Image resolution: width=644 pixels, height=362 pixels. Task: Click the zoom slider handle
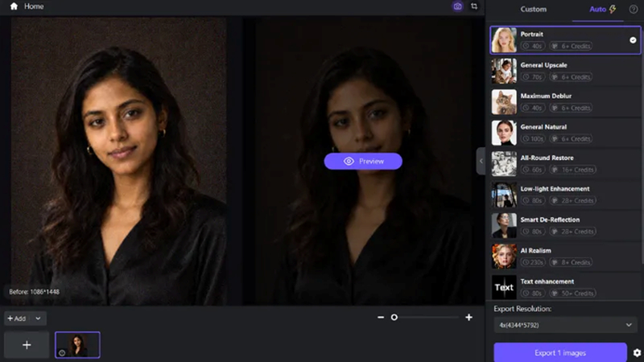[x=394, y=317]
